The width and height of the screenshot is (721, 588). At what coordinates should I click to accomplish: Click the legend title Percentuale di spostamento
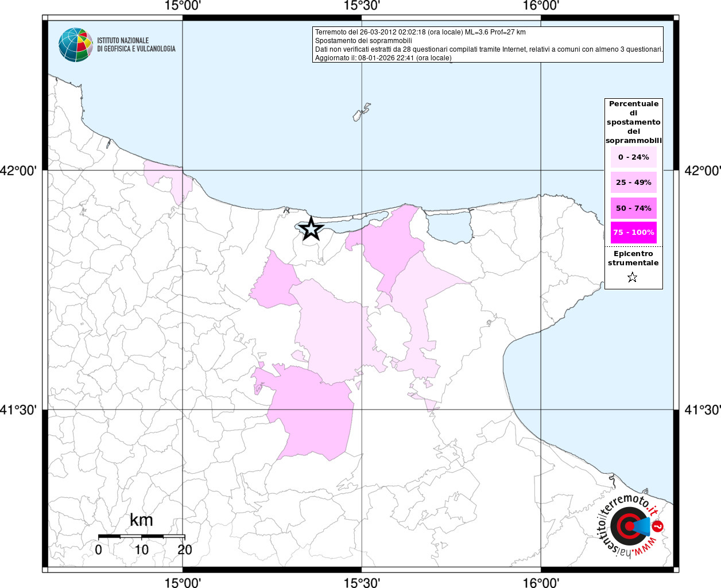[634, 122]
